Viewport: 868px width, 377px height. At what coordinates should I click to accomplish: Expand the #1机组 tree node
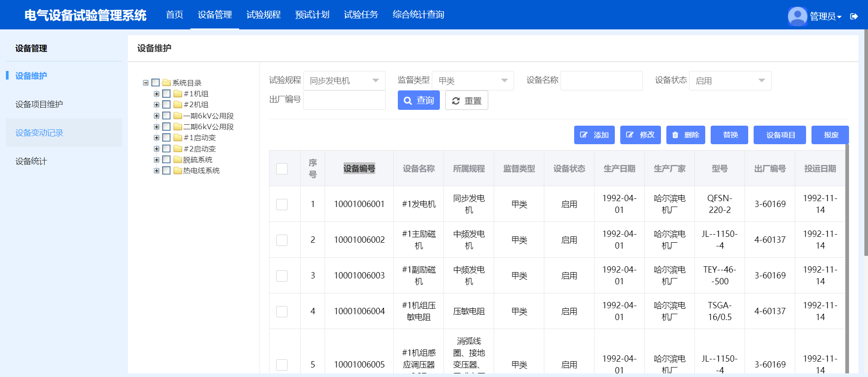pos(156,94)
